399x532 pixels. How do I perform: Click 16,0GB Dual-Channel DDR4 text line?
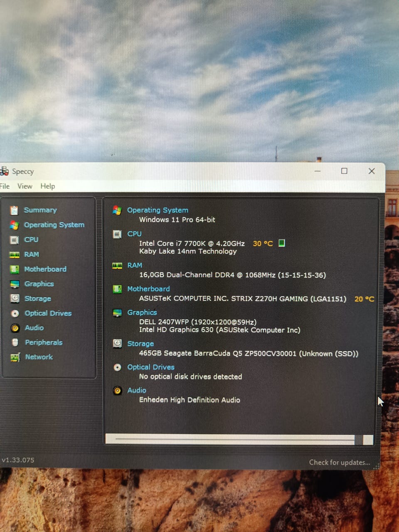(232, 275)
